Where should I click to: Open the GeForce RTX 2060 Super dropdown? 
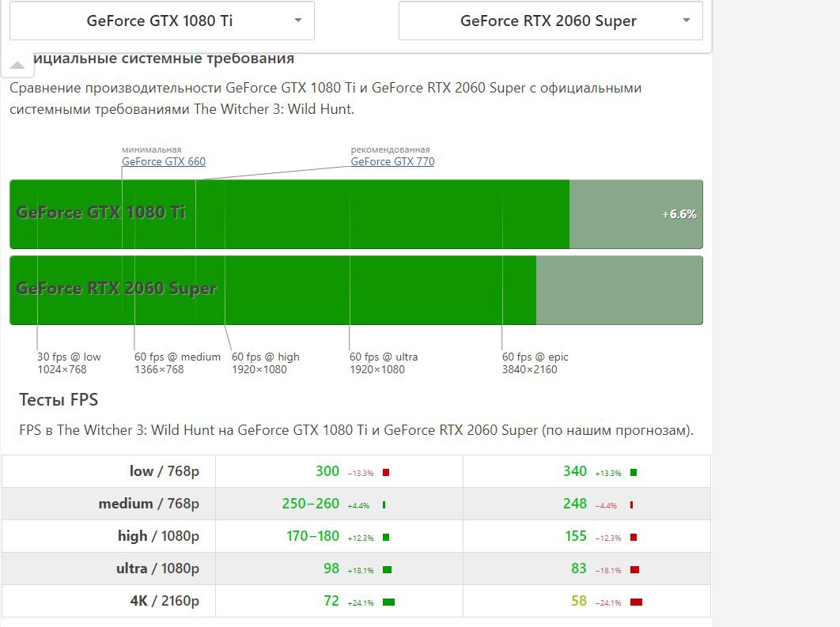(x=551, y=21)
